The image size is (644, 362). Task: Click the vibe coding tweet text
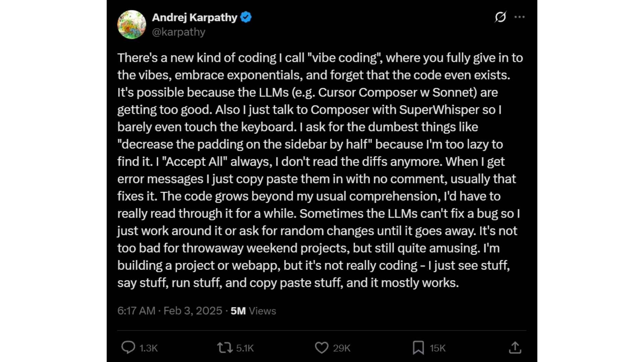320,170
